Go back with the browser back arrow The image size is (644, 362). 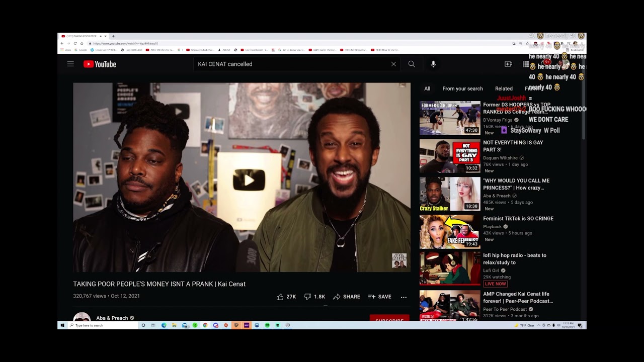point(62,43)
